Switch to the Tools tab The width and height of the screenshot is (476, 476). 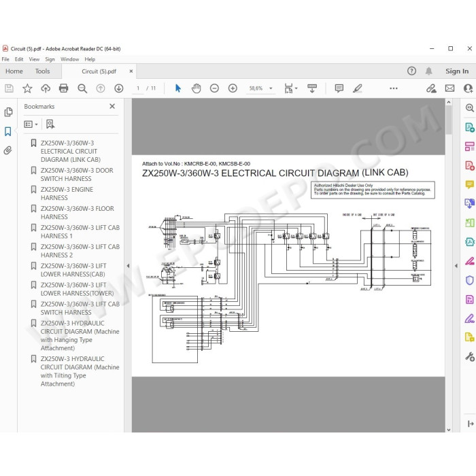click(42, 71)
